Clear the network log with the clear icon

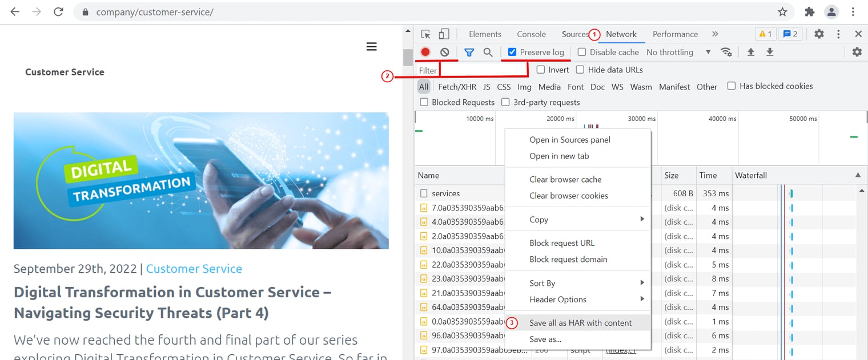(444, 52)
